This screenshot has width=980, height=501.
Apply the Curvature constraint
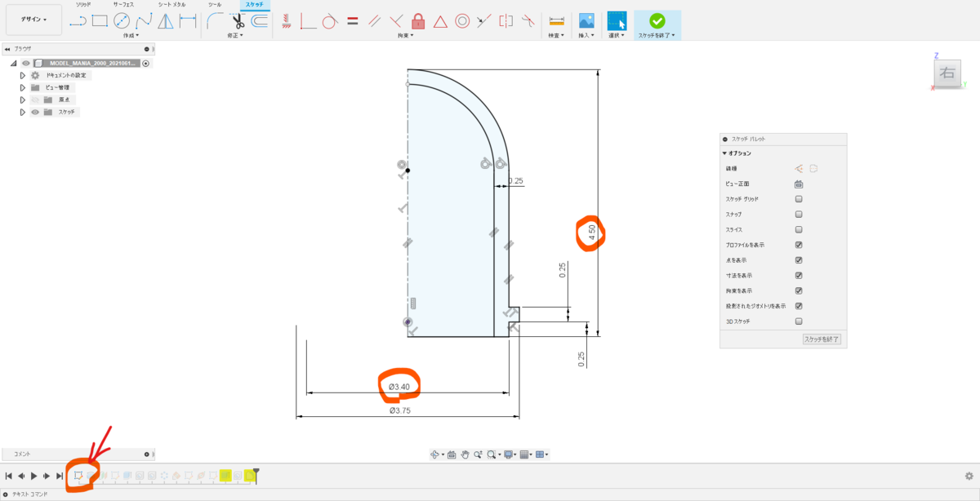(528, 20)
